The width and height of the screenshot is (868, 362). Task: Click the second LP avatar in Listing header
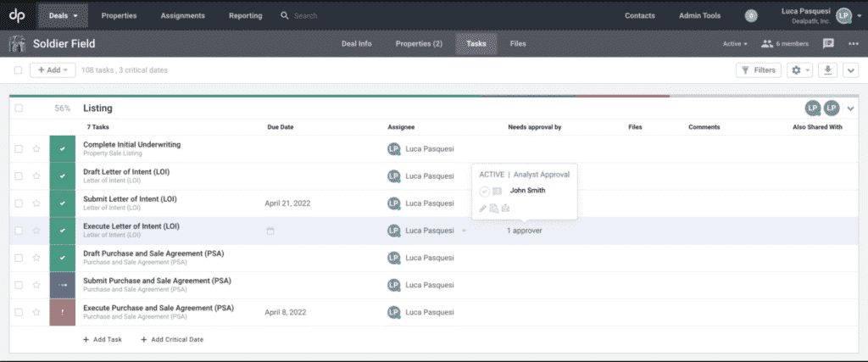coord(832,109)
